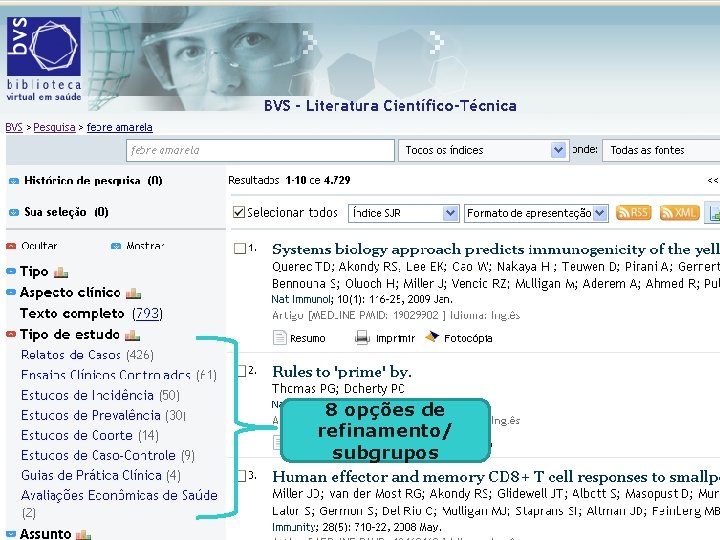
Task: Check the box for result 1
Action: coord(240,248)
